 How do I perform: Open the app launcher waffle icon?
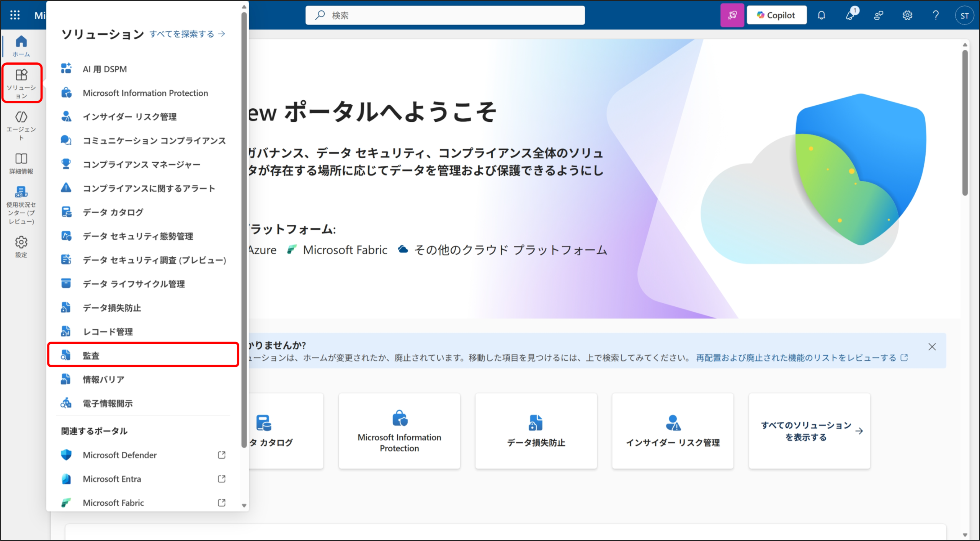tap(15, 15)
